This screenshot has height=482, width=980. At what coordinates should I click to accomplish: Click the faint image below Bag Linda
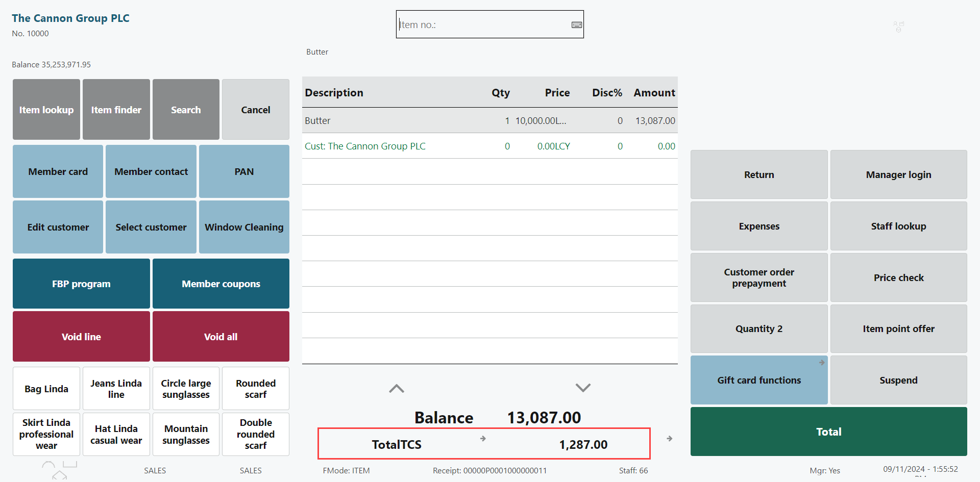tap(59, 470)
